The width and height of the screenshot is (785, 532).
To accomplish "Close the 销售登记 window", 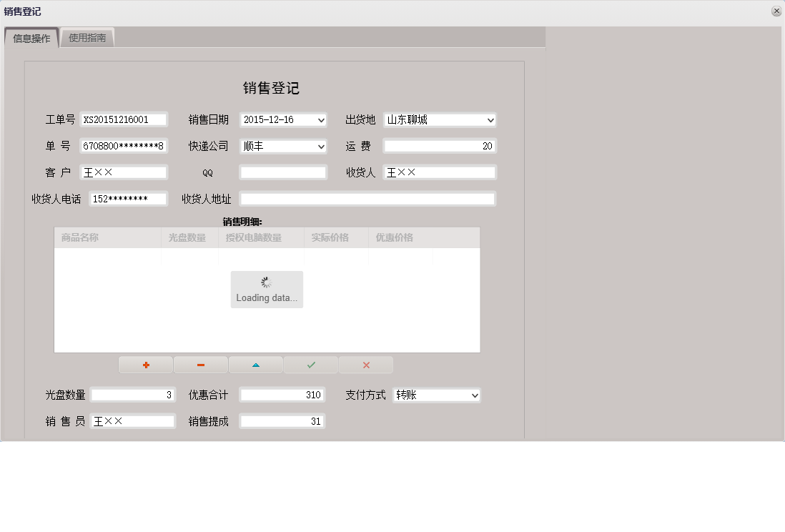I will (775, 11).
